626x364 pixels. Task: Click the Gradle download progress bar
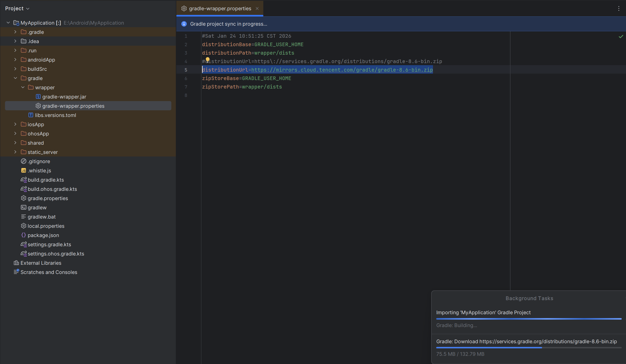[x=528, y=348]
